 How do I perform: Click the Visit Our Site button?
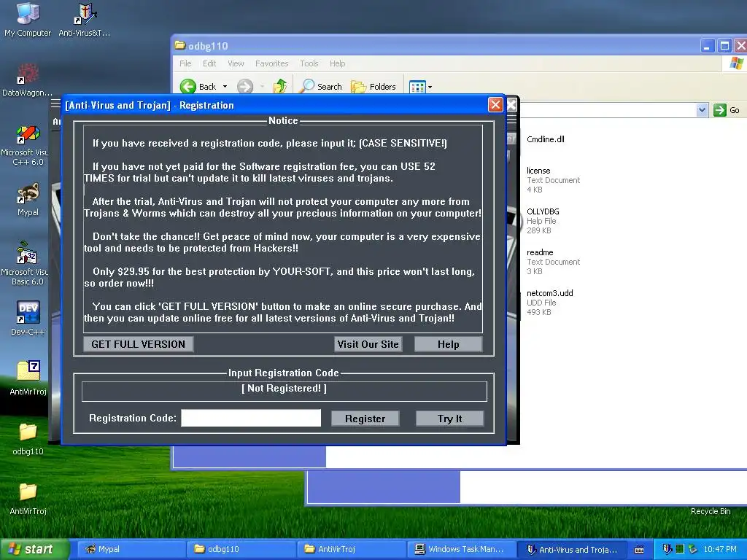[368, 344]
